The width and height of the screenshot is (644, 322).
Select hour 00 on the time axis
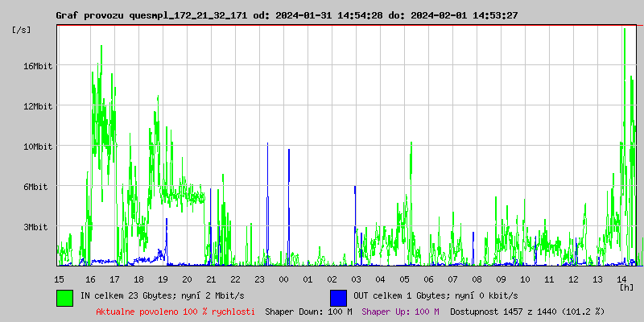pos(283,279)
